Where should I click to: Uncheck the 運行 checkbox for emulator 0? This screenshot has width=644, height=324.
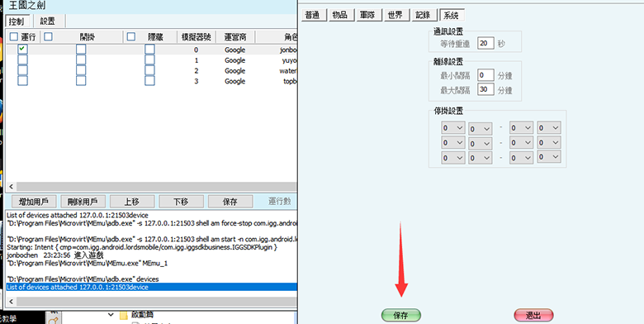(22, 50)
